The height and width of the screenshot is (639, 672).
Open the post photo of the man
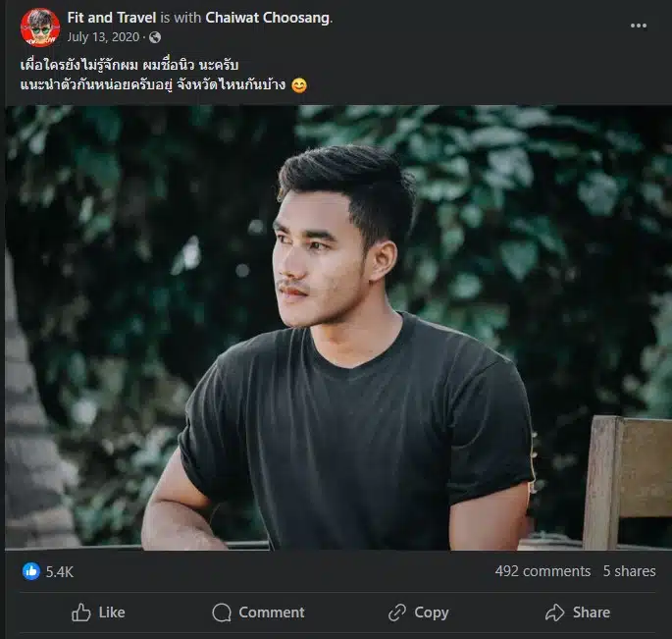(336, 327)
